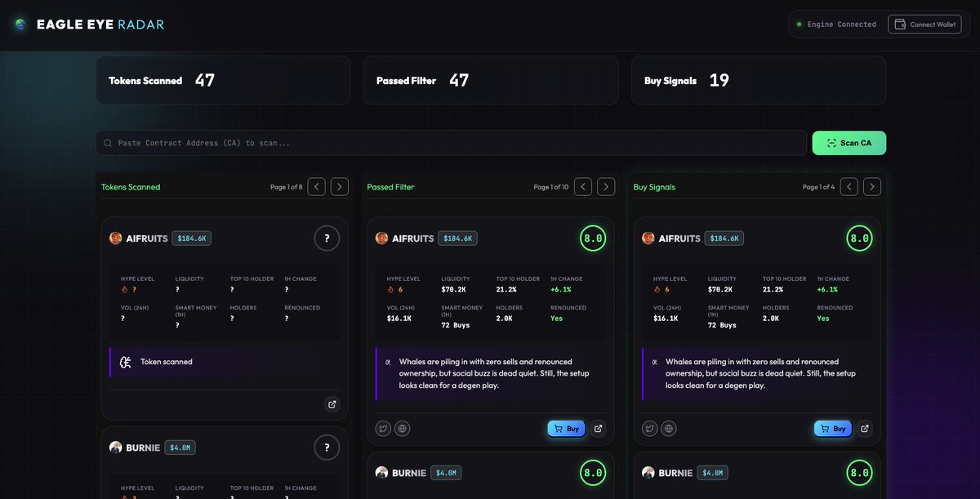Click the 8.0 score badge on Passed Filter AIFRUITS
This screenshot has width=980, height=499.
tap(593, 238)
